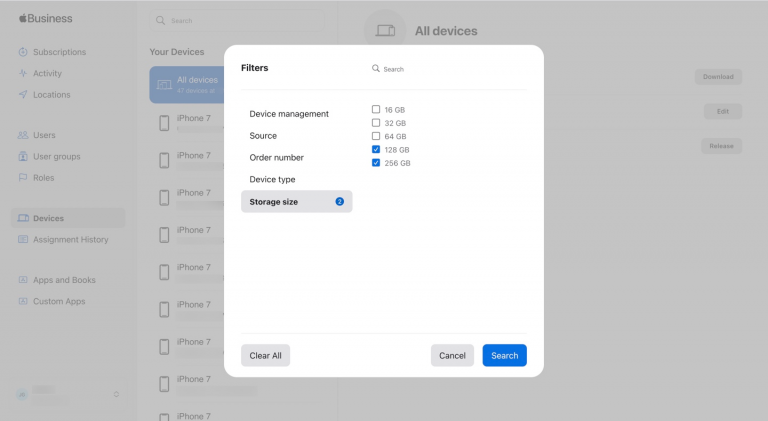Cancel the Filters dialog
Viewport: 768px width, 421px height.
452,355
